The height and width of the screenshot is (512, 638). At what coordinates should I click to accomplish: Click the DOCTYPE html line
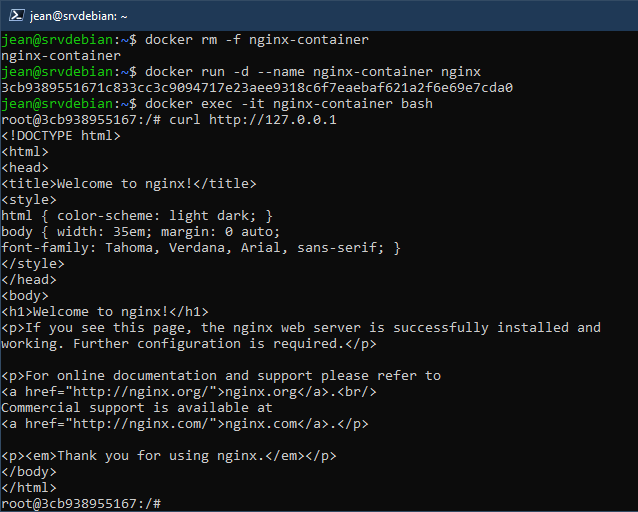(61, 136)
